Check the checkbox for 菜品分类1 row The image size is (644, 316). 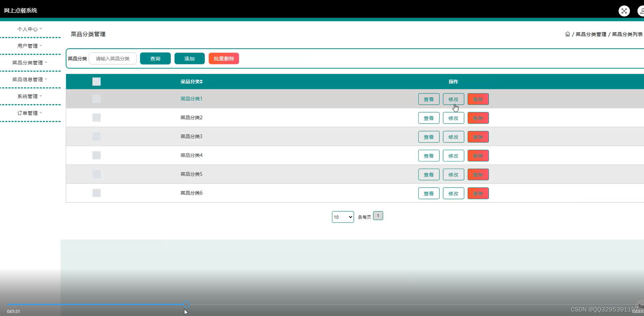(96, 99)
